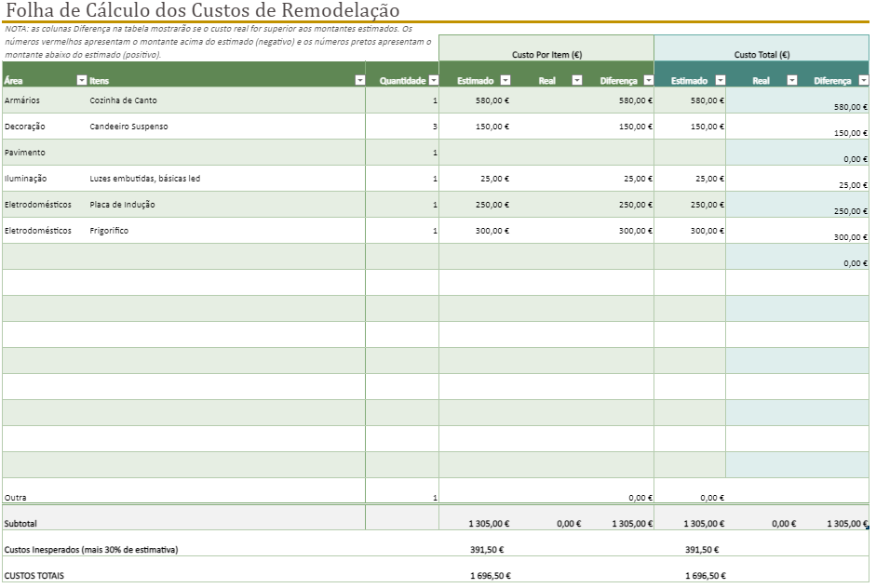Select per-item Diferença '25,00 €' for Iluminação
This screenshot has height=588, width=876.
(638, 179)
